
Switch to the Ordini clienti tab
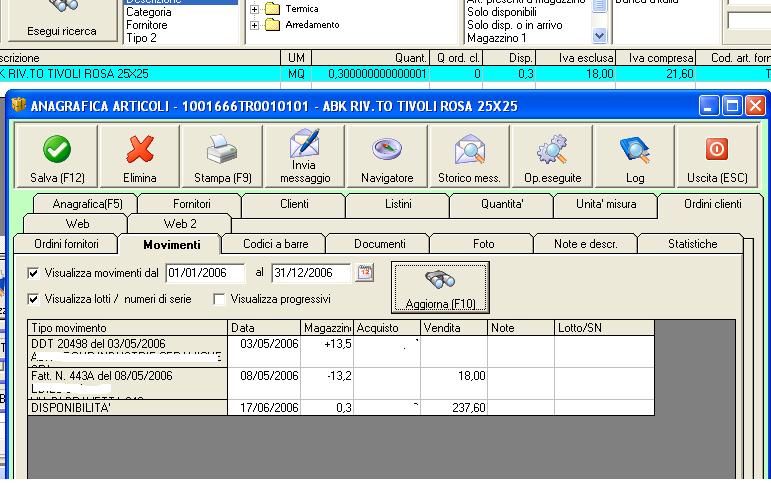pyautogui.click(x=712, y=204)
